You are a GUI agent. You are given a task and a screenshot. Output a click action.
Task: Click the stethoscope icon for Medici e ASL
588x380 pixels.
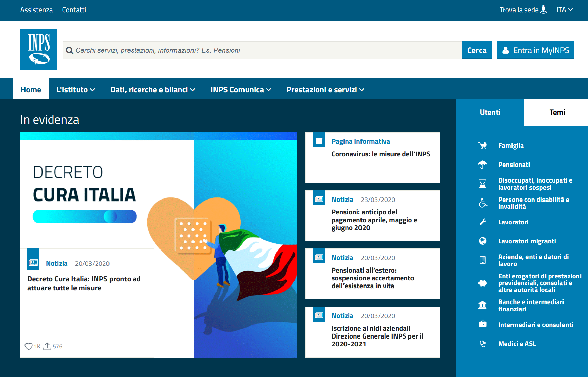point(483,344)
